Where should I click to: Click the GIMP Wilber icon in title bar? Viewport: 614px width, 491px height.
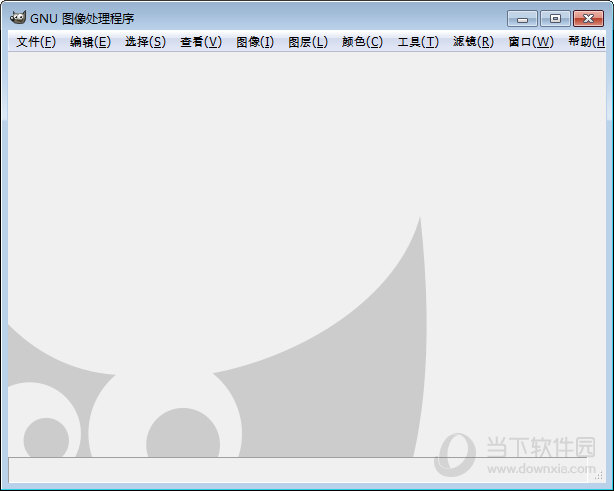coord(18,18)
